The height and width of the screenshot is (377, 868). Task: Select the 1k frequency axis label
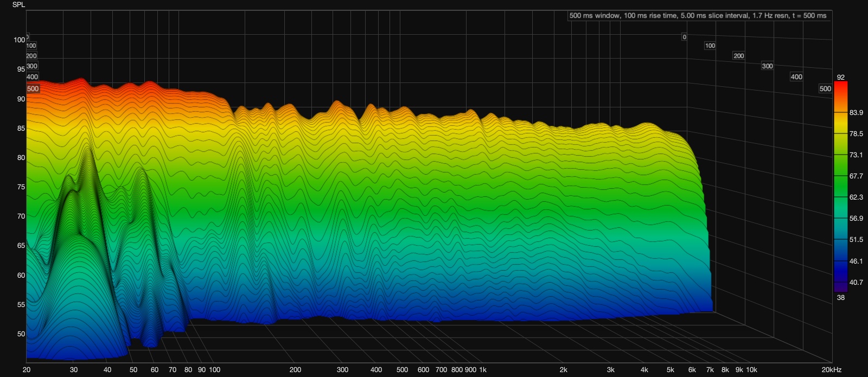[x=483, y=370]
